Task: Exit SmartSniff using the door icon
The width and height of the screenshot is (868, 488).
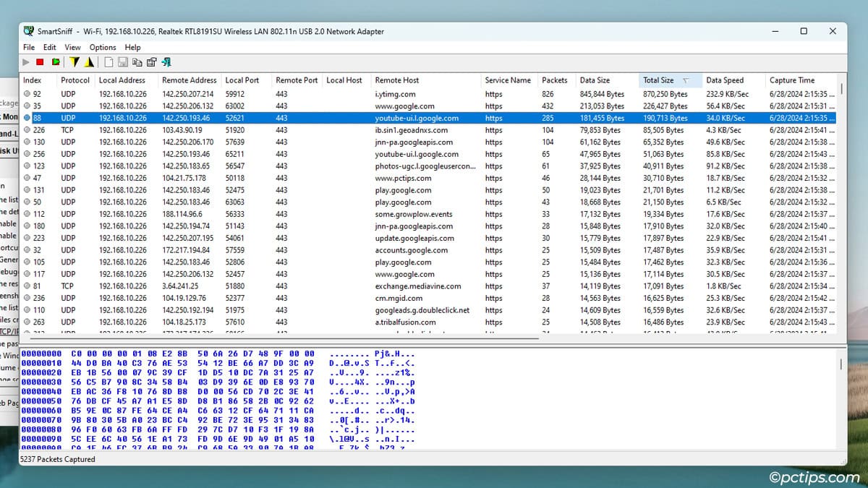Action: (x=166, y=61)
